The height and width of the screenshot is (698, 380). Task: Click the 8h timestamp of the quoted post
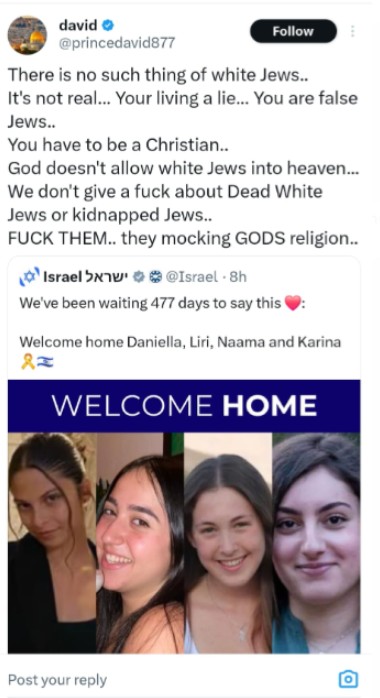pos(238,277)
